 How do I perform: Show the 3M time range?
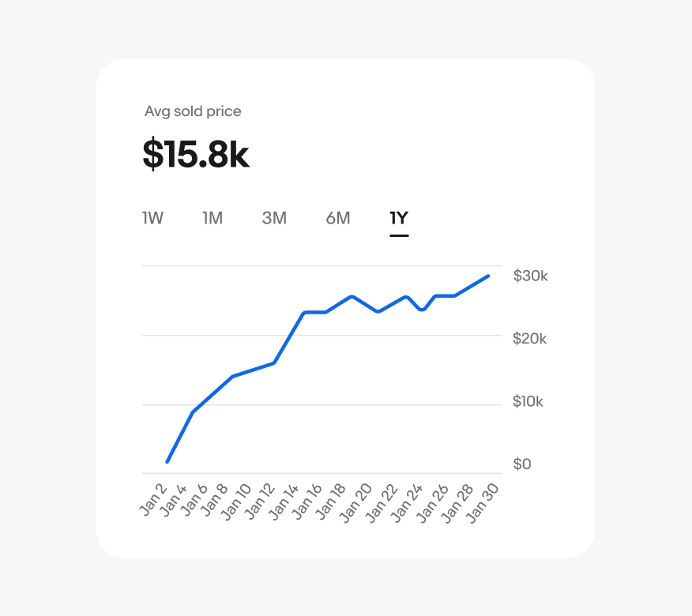(x=274, y=218)
